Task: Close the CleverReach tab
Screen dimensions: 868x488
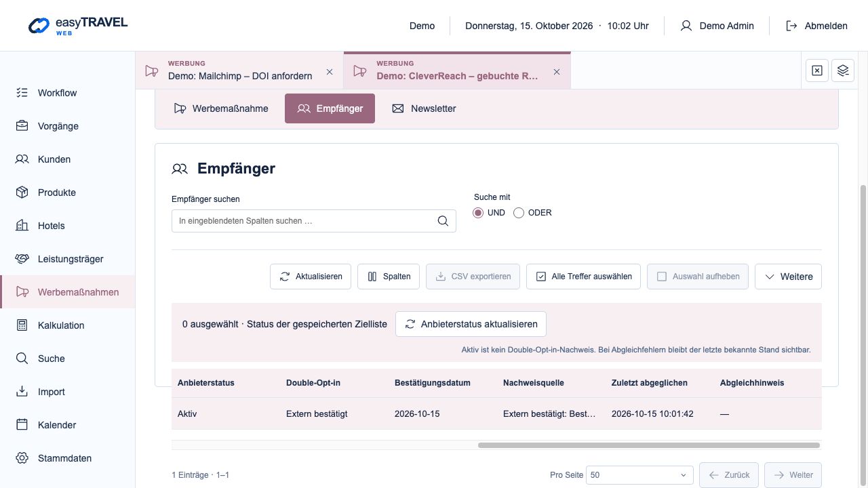Action: coord(557,71)
